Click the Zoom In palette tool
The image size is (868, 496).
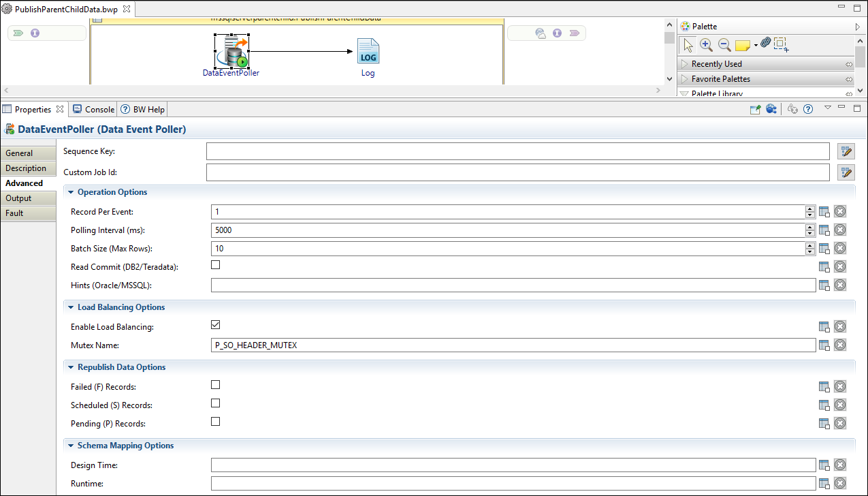[x=706, y=45]
